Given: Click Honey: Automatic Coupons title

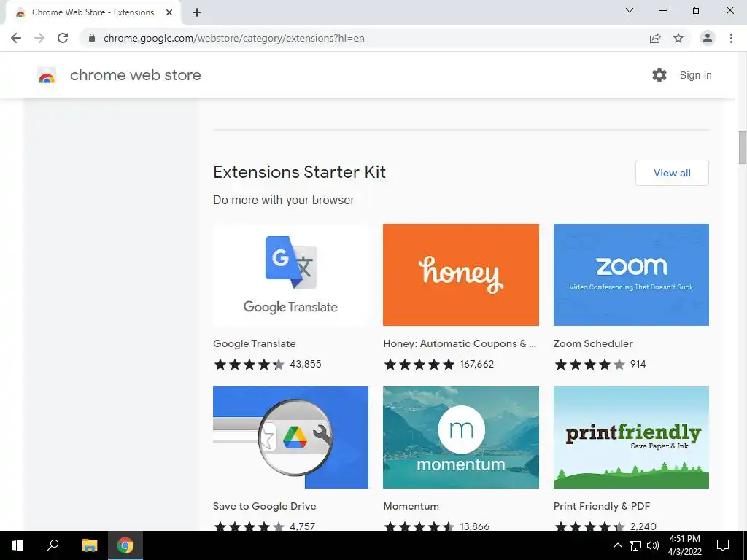Looking at the screenshot, I should [x=460, y=344].
